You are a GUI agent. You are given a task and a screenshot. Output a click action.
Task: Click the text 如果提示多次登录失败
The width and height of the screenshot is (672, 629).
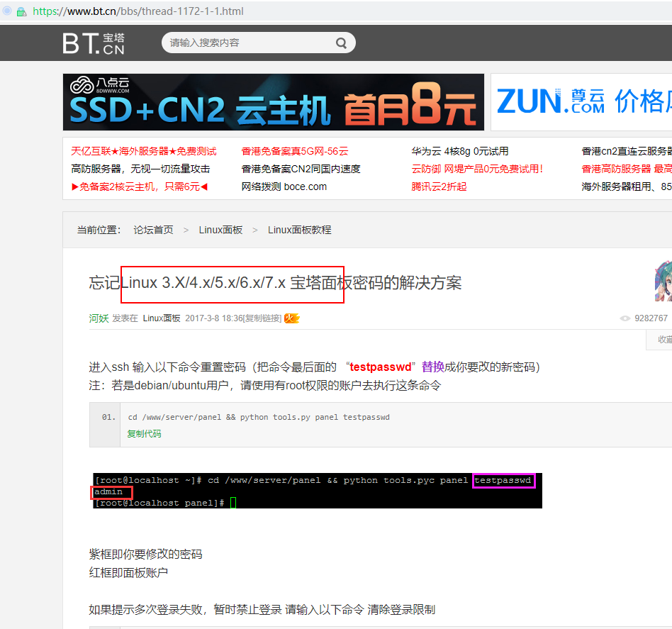point(146,609)
